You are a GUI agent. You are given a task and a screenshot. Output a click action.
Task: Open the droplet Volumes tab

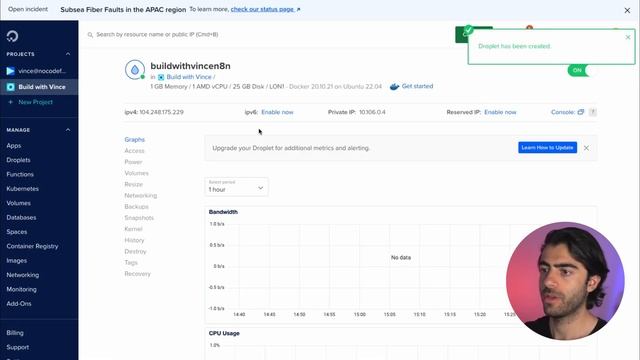click(136, 173)
